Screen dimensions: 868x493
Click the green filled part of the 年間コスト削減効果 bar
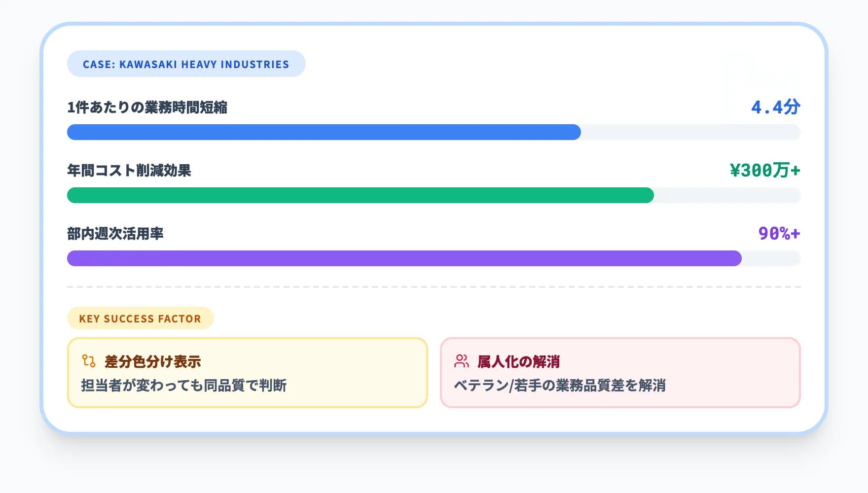click(360, 195)
